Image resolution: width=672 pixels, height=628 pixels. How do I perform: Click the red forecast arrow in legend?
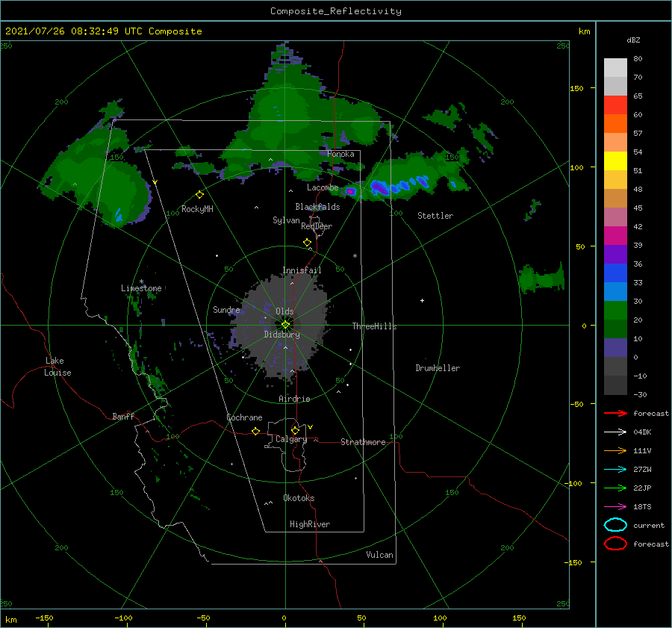click(x=615, y=413)
